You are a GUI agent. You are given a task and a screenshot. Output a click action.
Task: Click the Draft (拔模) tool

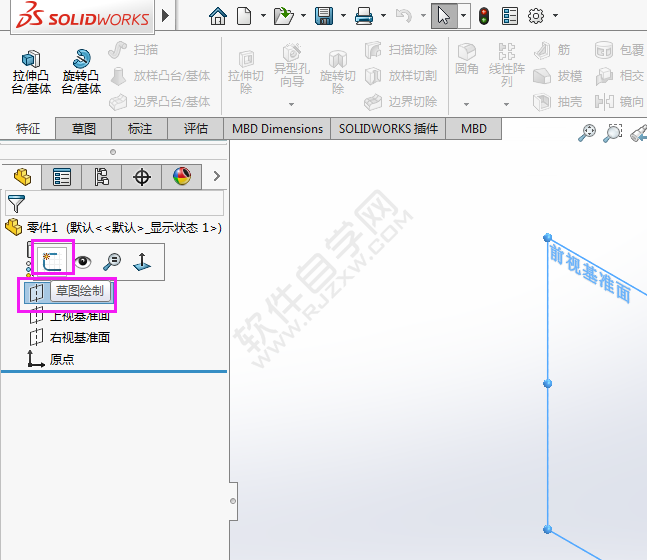pos(558,76)
